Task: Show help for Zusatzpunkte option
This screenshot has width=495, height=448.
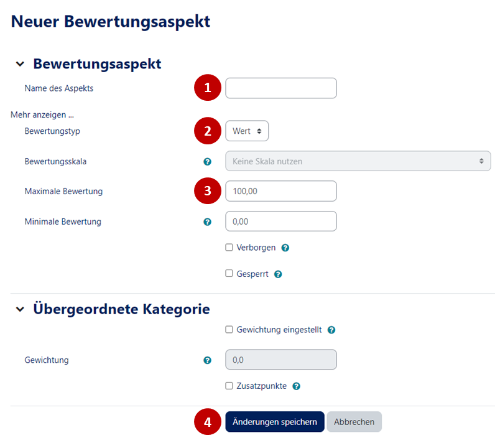Action: [297, 386]
